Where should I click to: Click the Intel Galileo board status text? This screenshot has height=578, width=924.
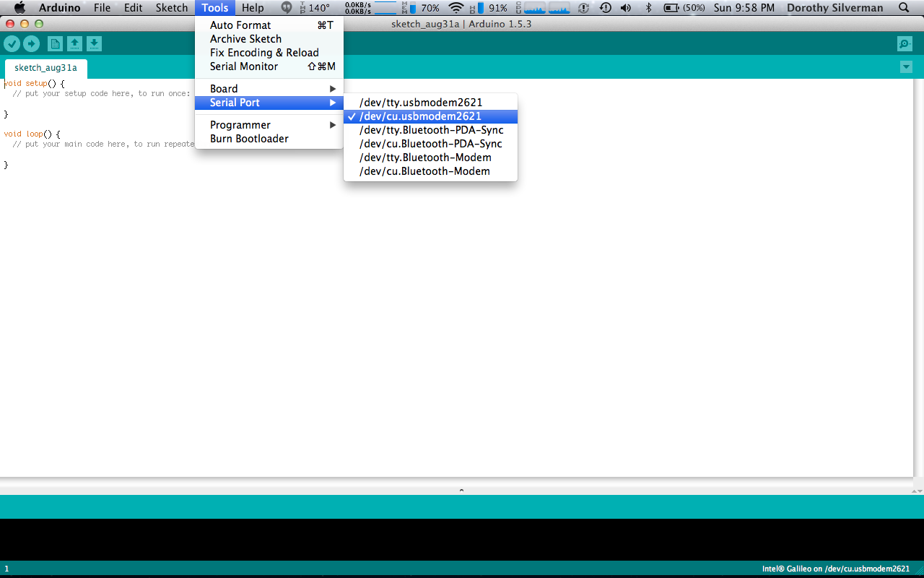836,569
